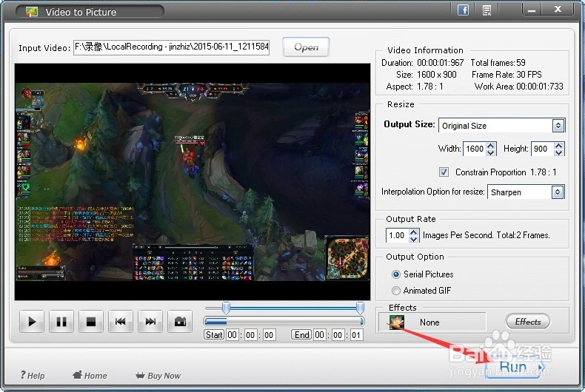Open the Effects dialog button
The height and width of the screenshot is (392, 585).
[x=527, y=321]
